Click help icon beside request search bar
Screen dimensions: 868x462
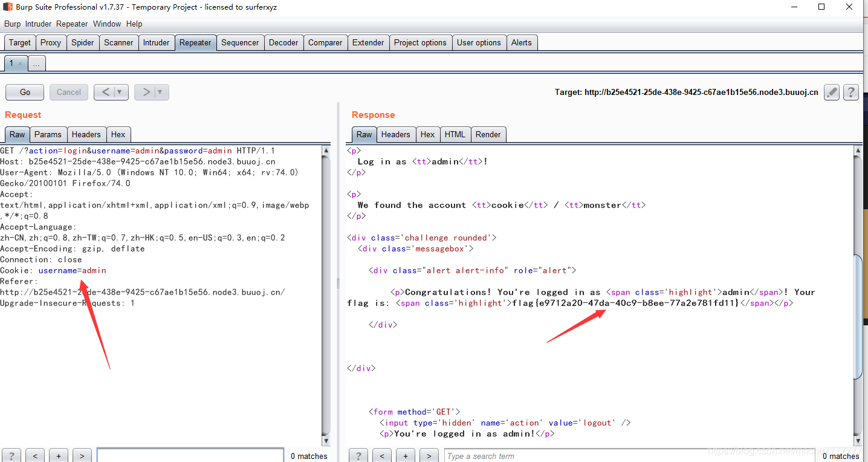[11, 456]
